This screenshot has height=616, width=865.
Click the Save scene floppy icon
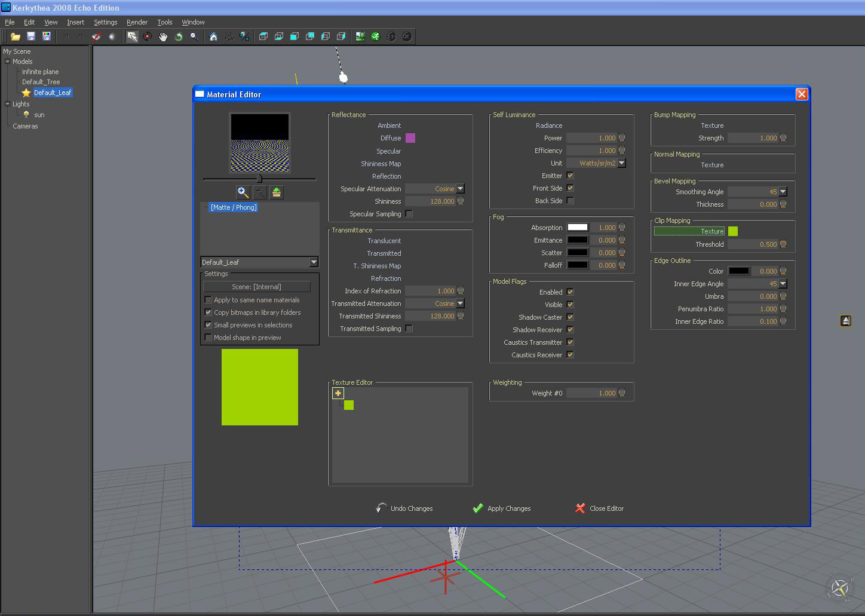pos(31,36)
